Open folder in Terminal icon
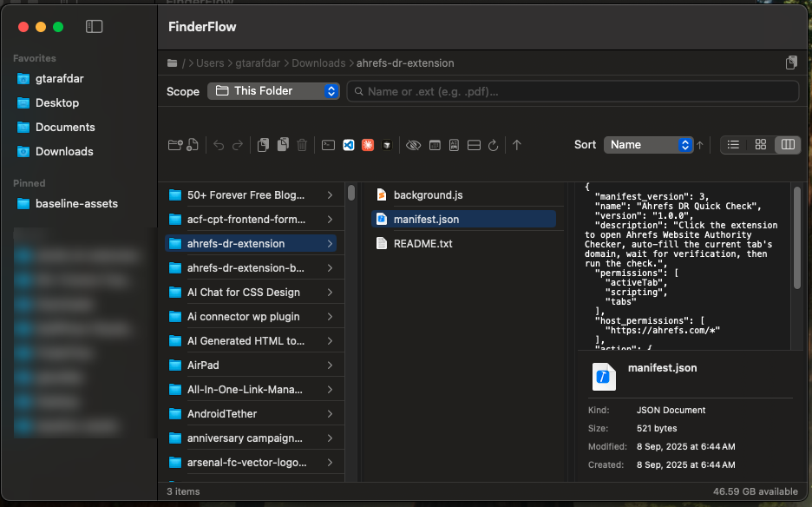The width and height of the screenshot is (812, 507). [328, 145]
